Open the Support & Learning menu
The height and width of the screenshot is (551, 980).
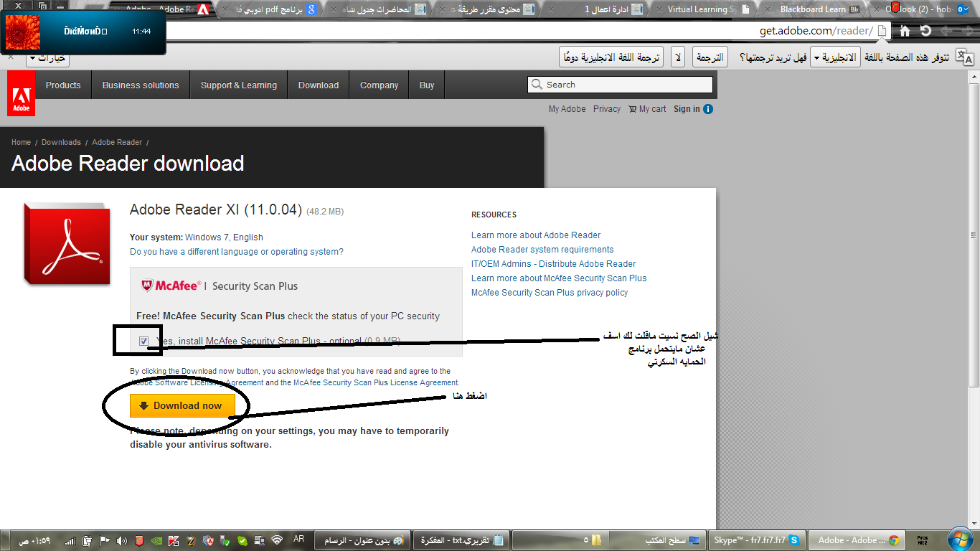239,85
